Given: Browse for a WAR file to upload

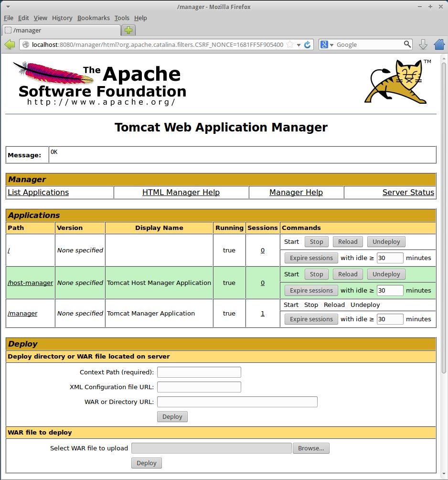Looking at the screenshot, I should click(311, 448).
